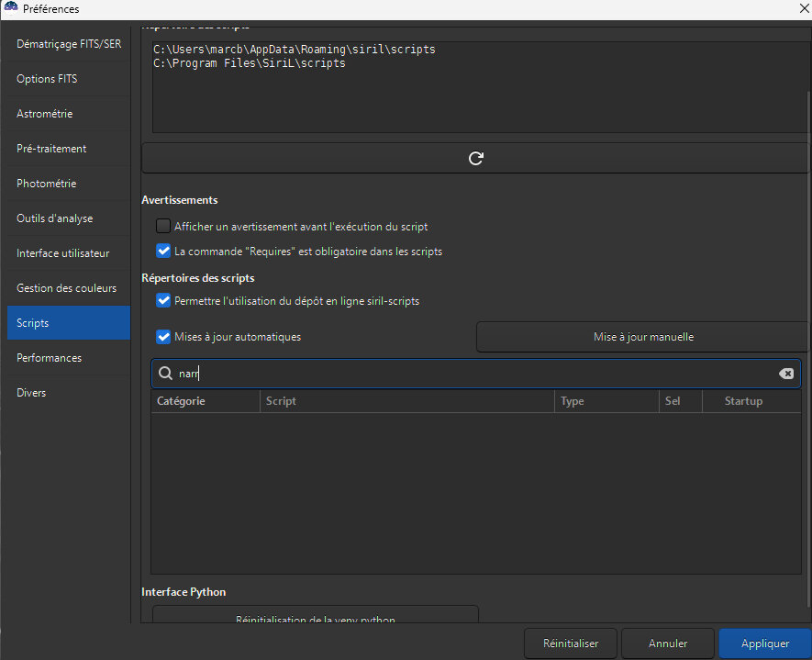Click the Mise à jour manuelle button
The image size is (812, 660).
(642, 337)
